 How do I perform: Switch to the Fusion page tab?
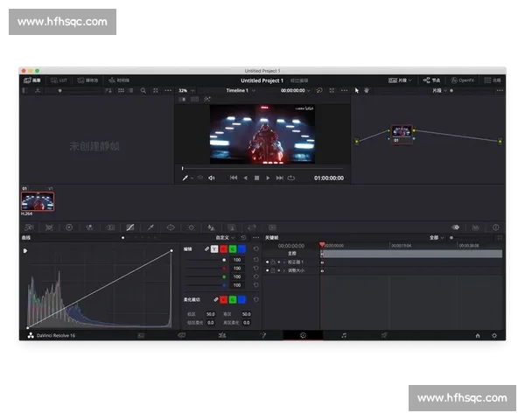point(263,336)
